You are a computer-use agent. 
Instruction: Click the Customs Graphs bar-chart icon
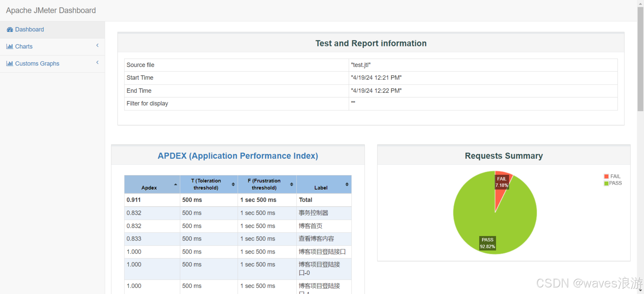click(x=10, y=64)
